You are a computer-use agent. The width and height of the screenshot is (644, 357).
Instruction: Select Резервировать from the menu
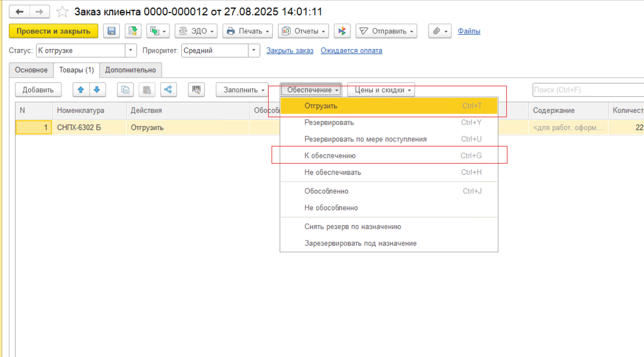pos(329,122)
